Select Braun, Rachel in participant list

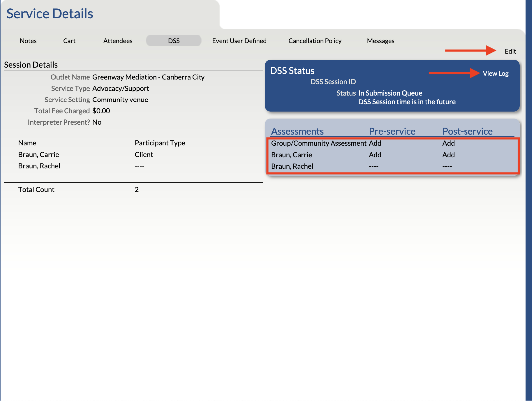pos(39,166)
